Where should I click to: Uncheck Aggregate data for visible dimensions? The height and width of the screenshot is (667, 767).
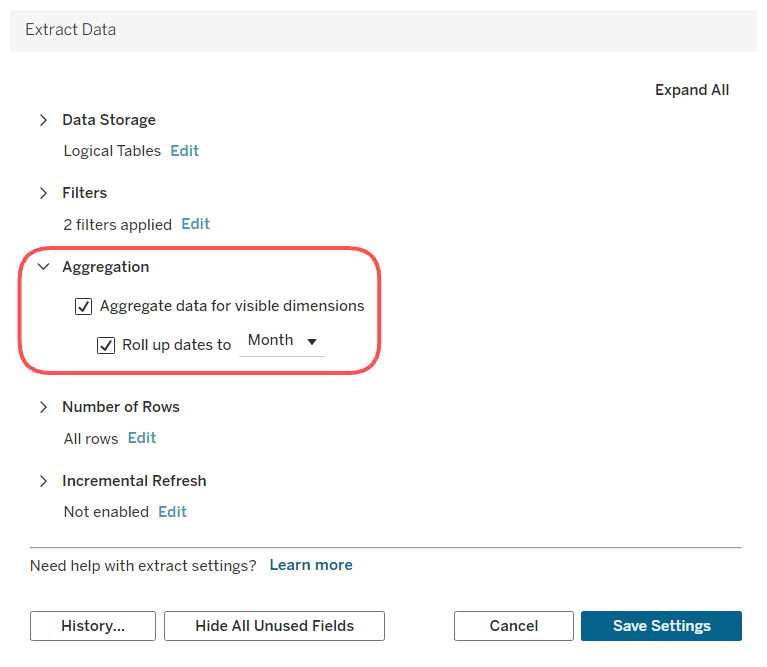(x=83, y=307)
